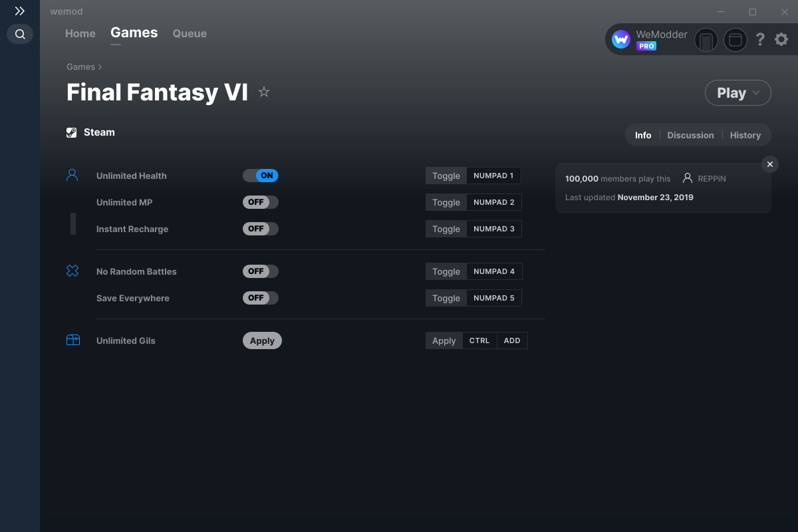Viewport: 798px width, 532px height.
Task: Click Toggle hotkey for Save Everywhere
Action: 446,298
